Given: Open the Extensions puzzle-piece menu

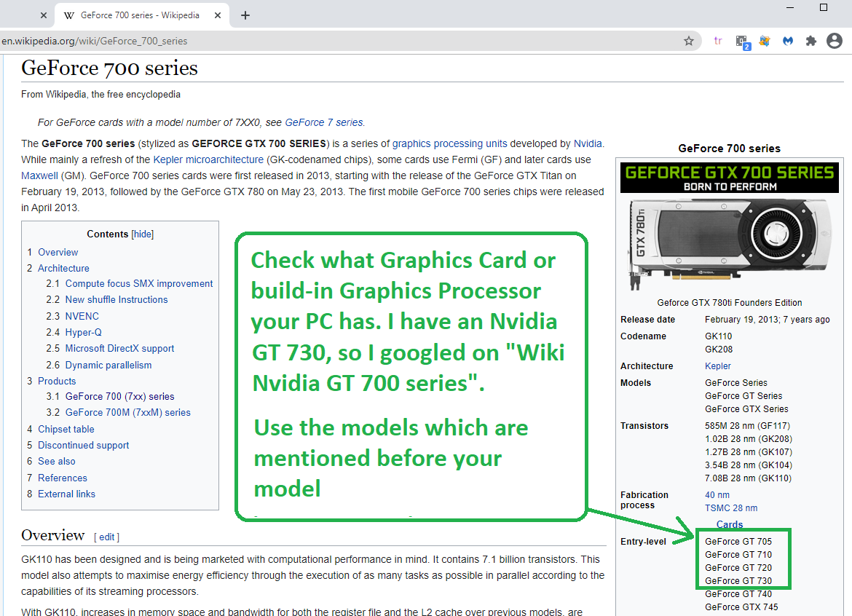Looking at the screenshot, I should 810,41.
